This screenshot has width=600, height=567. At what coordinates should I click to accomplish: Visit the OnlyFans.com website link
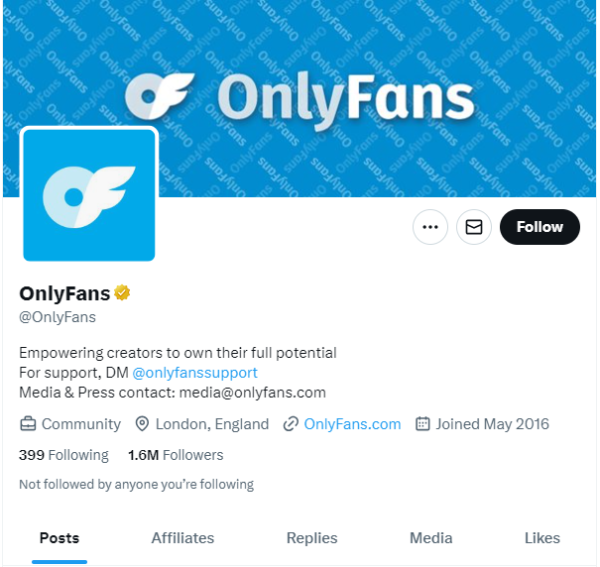point(352,424)
